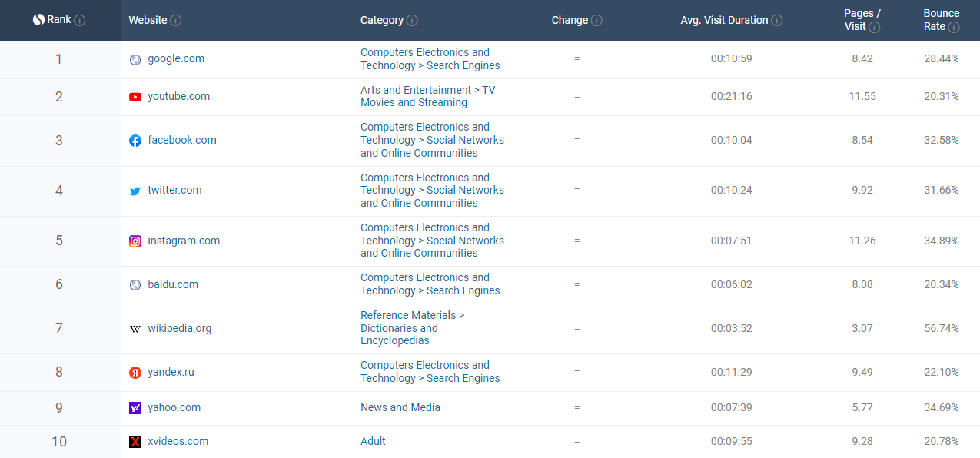Open the News and Media category
This screenshot has height=458, width=980.
tap(400, 408)
